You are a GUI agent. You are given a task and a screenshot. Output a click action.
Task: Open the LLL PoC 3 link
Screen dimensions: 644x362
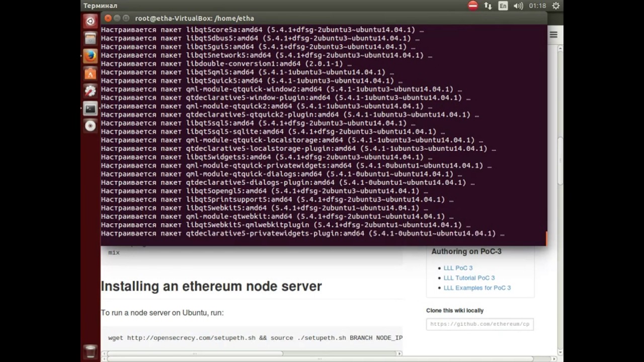tap(458, 268)
